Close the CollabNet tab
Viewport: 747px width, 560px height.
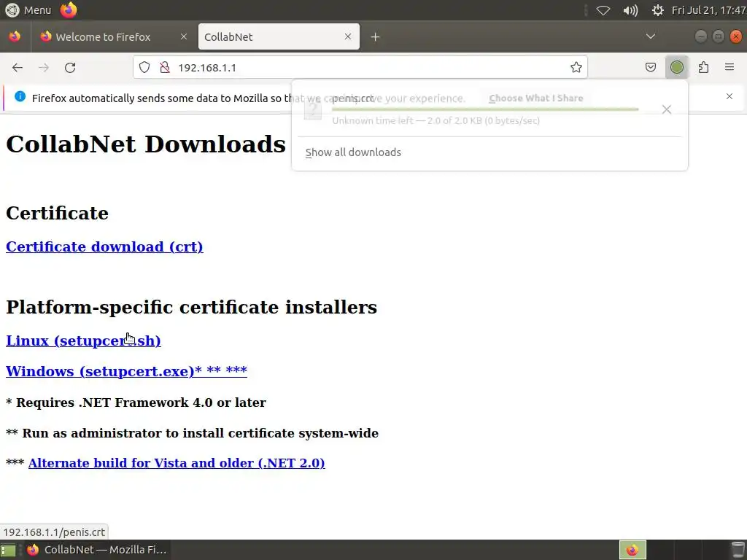coord(348,36)
